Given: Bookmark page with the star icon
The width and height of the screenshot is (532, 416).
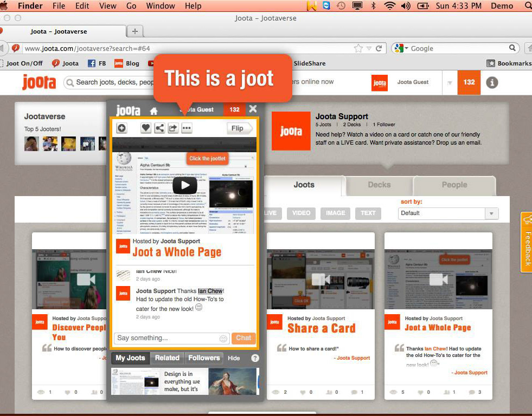Looking at the screenshot, I should (358, 48).
